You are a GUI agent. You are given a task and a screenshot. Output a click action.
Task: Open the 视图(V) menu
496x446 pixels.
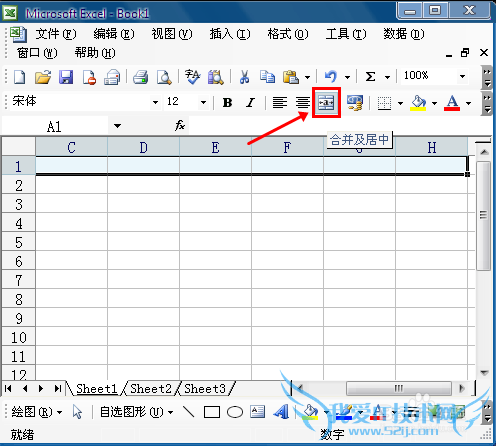[172, 34]
